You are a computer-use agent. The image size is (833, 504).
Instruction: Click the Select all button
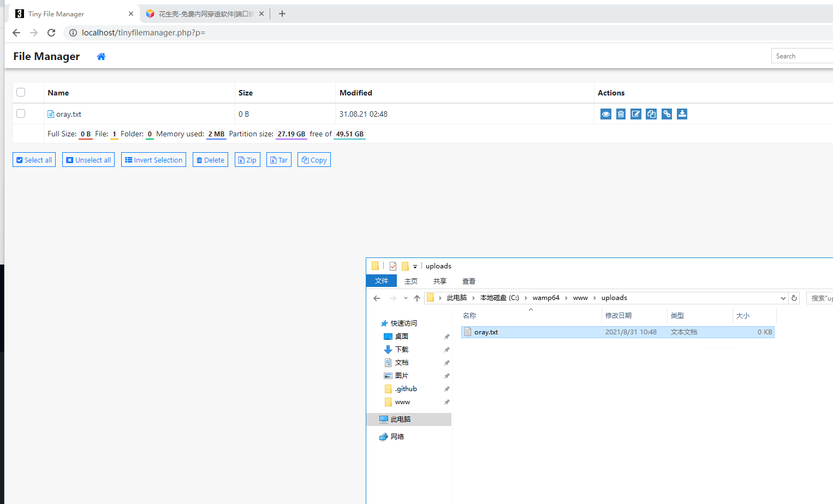point(34,160)
